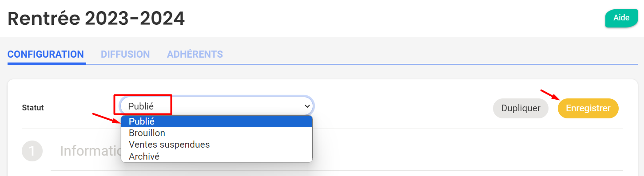The height and width of the screenshot is (176, 644).
Task: Click the blue underline beneath the CONFIGURATION tab
Action: (x=47, y=63)
